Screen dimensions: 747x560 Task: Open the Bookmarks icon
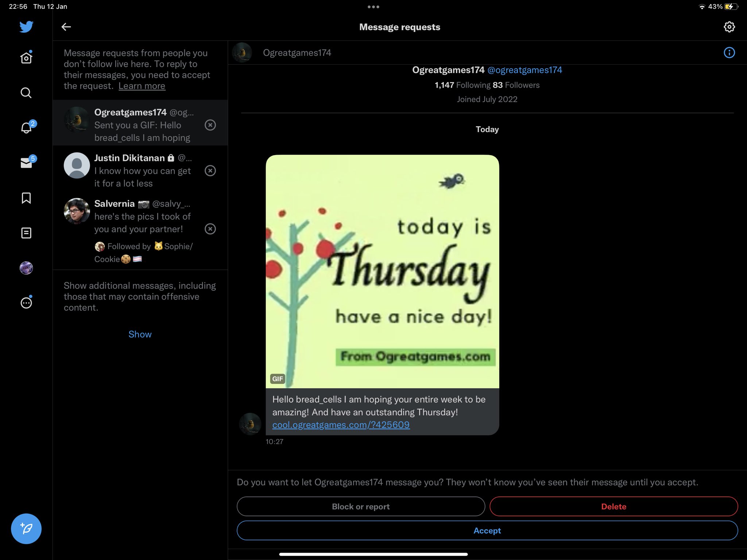tap(26, 198)
